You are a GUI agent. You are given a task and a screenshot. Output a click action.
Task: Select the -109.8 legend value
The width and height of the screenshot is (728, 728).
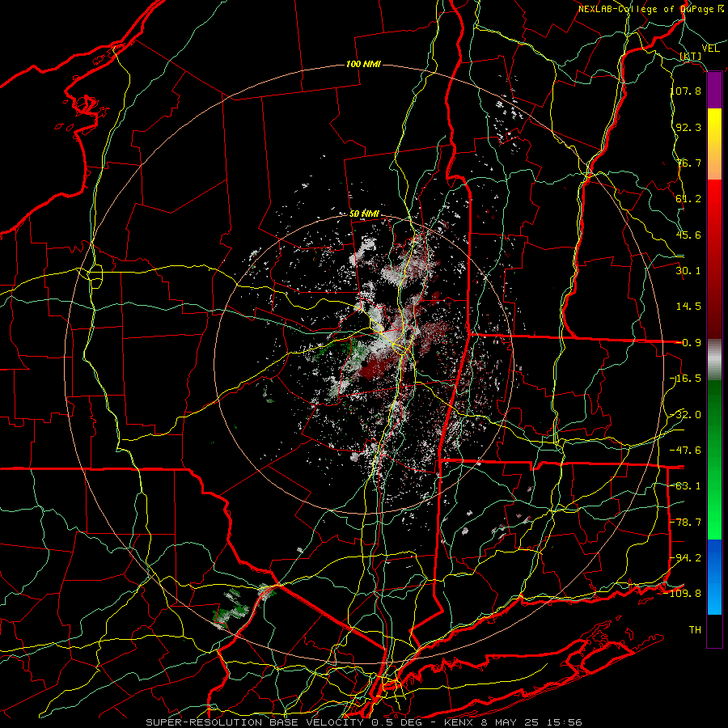(x=683, y=594)
